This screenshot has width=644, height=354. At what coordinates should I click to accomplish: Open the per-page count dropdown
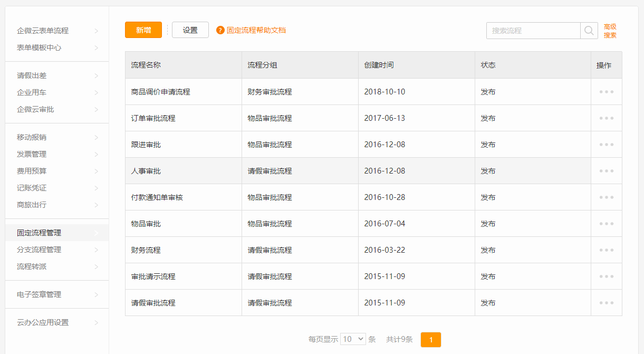tap(353, 339)
